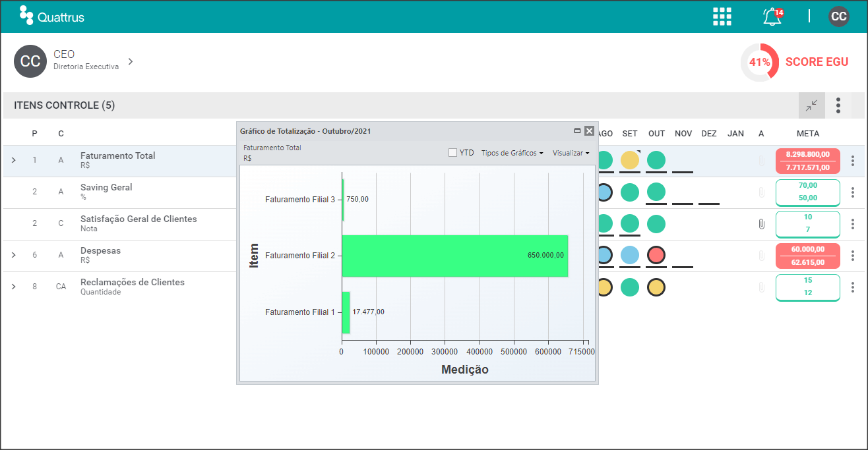Open the Itens Controle options kebab menu
Viewport: 868px width, 450px height.
click(x=838, y=105)
